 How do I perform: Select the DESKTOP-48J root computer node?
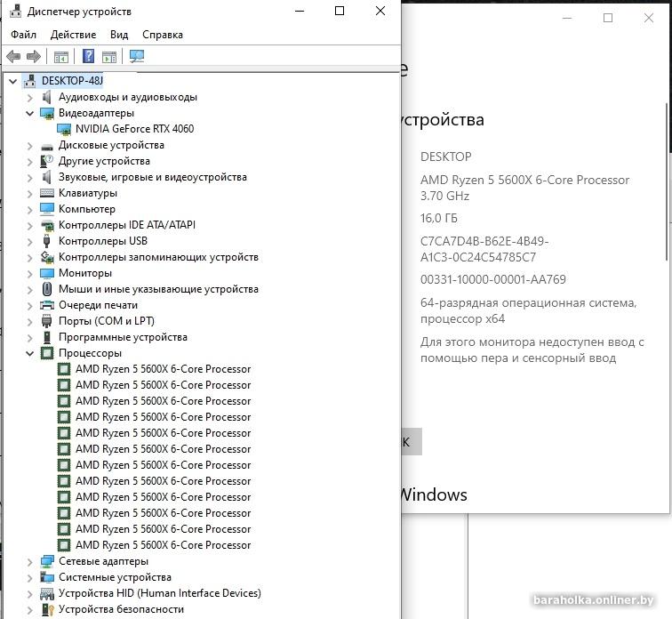71,81
